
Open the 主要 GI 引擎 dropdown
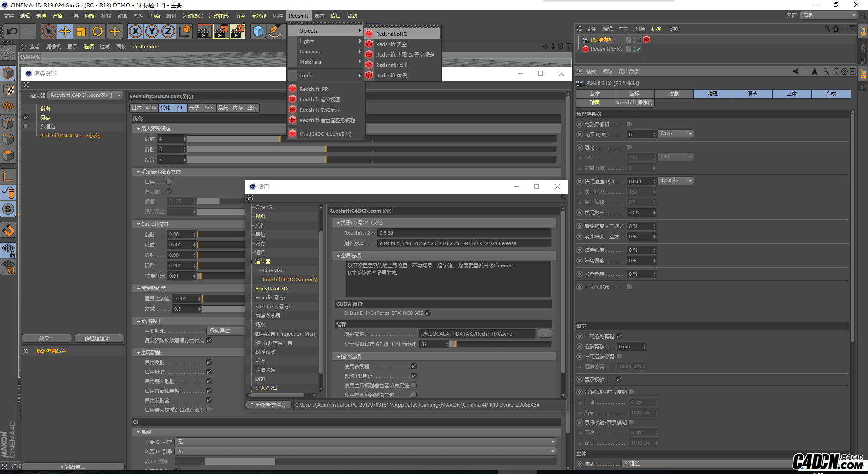click(366, 441)
